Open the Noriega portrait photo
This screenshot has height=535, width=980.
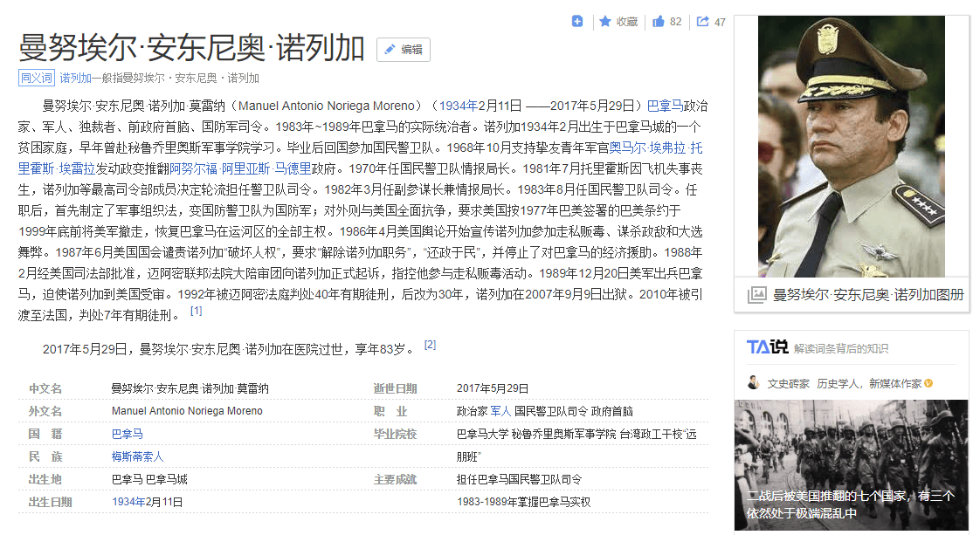click(x=852, y=146)
